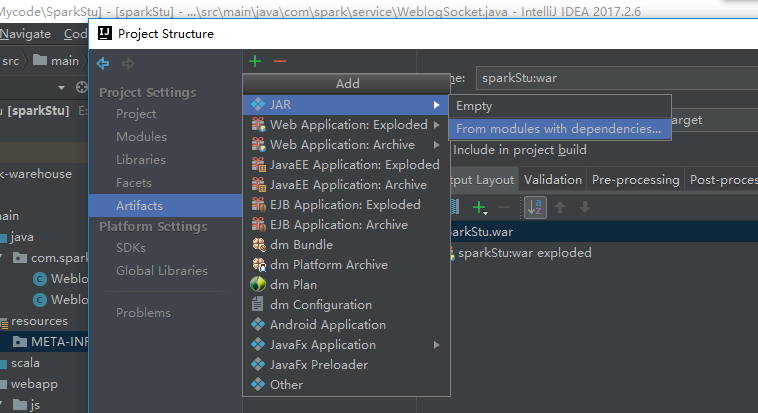Choose JAR in the Add menu
Image resolution: width=758 pixels, height=413 pixels.
pyautogui.click(x=346, y=104)
